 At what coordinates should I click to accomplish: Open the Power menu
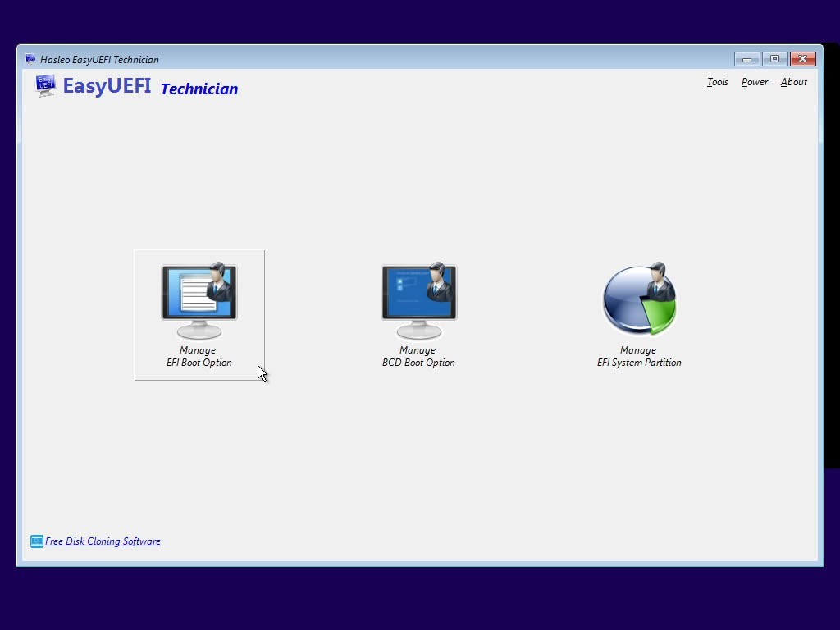tap(755, 82)
